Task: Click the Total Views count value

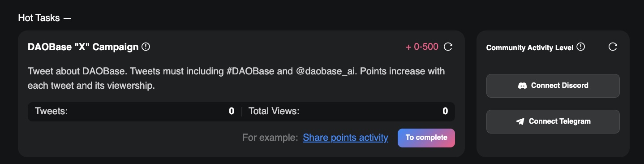Action: pos(445,111)
